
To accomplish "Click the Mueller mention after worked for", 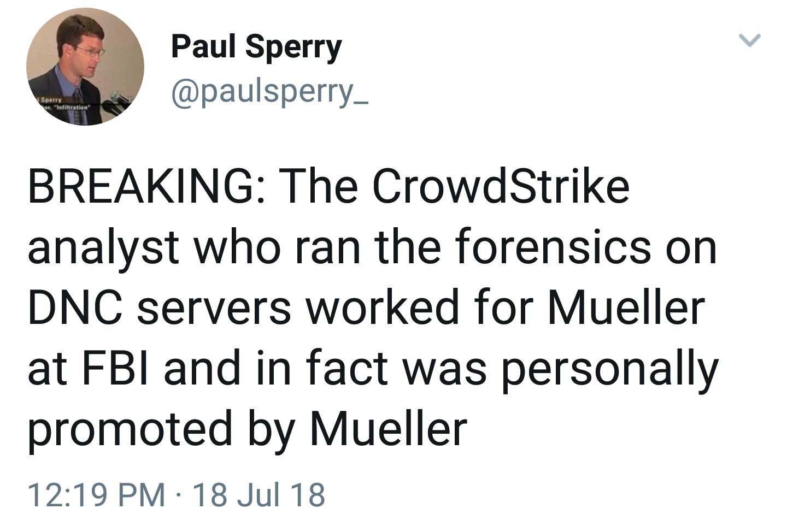I will coord(626,308).
